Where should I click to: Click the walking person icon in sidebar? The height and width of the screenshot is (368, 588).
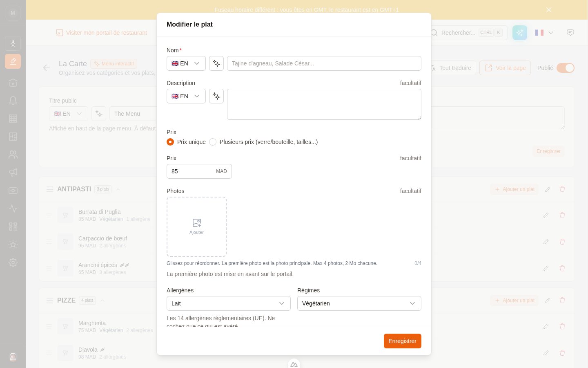tap(13, 43)
